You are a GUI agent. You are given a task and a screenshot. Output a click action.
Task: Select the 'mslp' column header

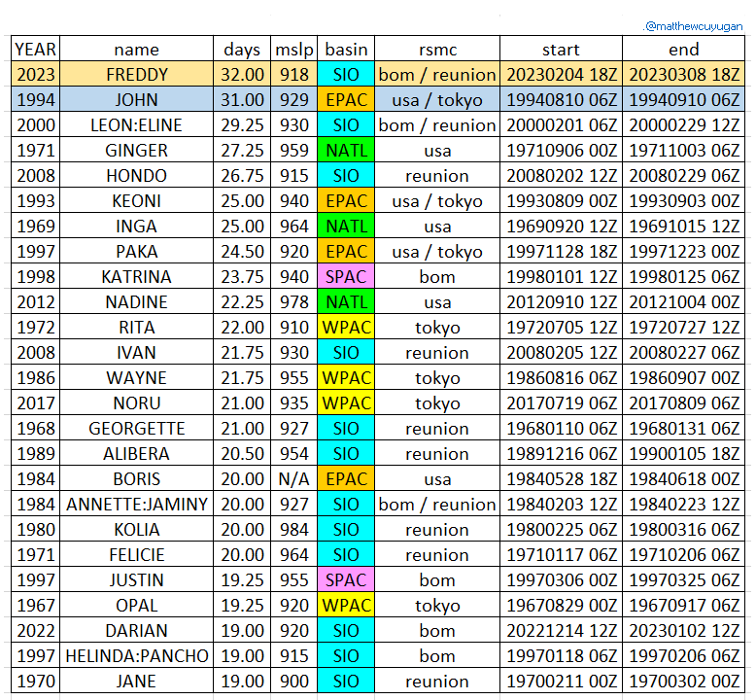[295, 50]
